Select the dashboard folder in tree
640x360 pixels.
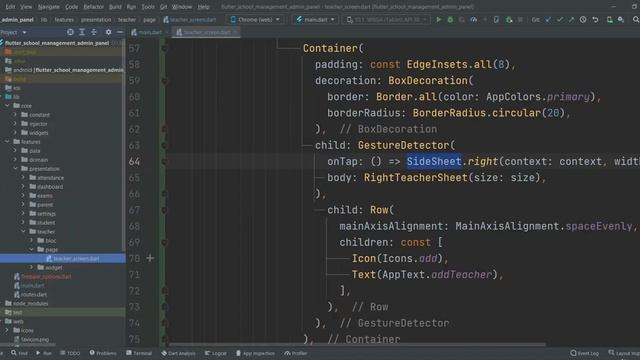pyautogui.click(x=50, y=187)
